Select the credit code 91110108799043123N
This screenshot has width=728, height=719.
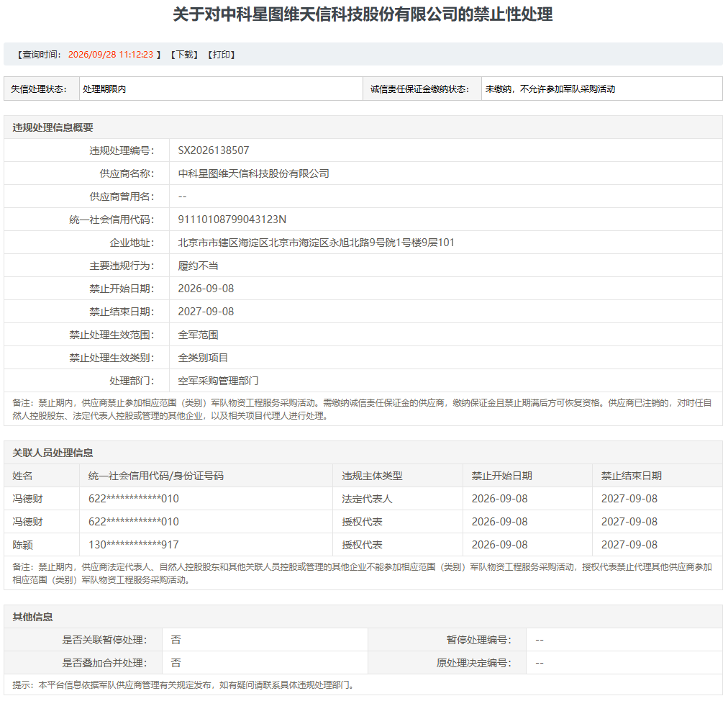(232, 220)
